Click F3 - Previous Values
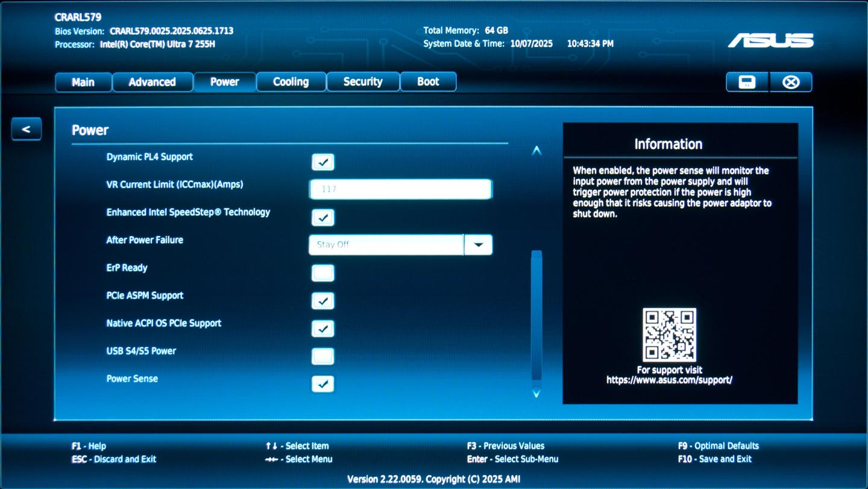The width and height of the screenshot is (868, 489). (506, 446)
